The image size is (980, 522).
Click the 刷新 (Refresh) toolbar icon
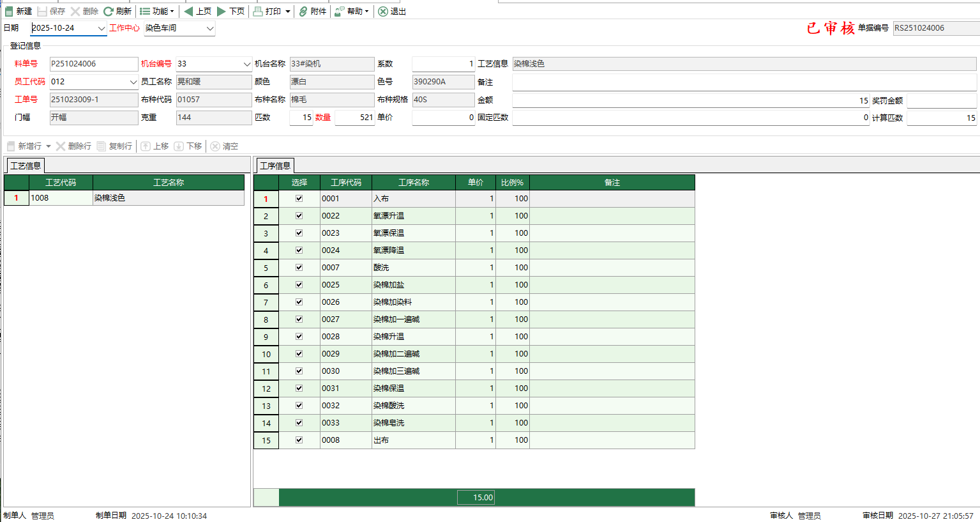pos(116,11)
